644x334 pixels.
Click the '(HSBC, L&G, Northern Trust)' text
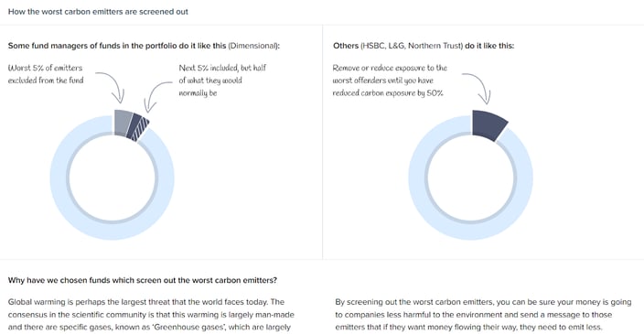click(x=412, y=46)
